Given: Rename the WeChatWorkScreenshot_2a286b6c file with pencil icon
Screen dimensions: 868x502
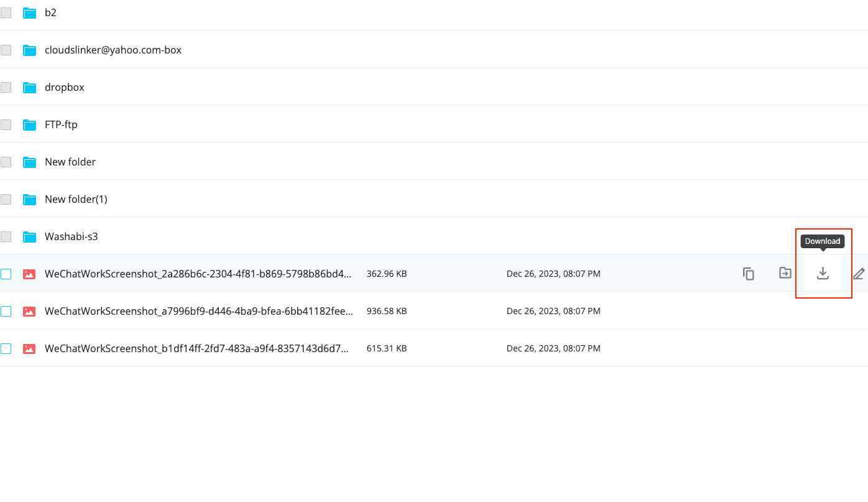Looking at the screenshot, I should 860,274.
